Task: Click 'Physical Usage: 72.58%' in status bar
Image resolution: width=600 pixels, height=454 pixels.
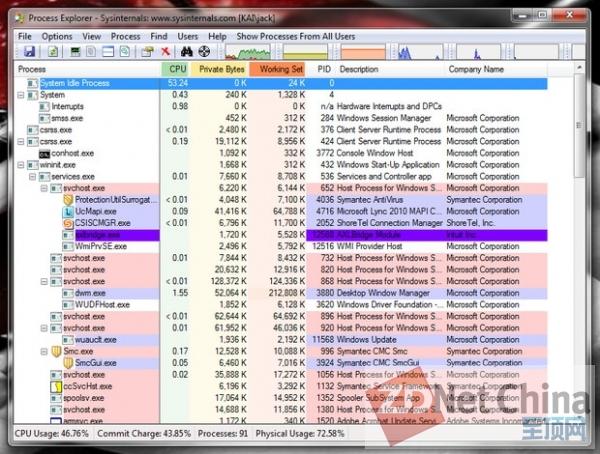Action: coord(300,434)
